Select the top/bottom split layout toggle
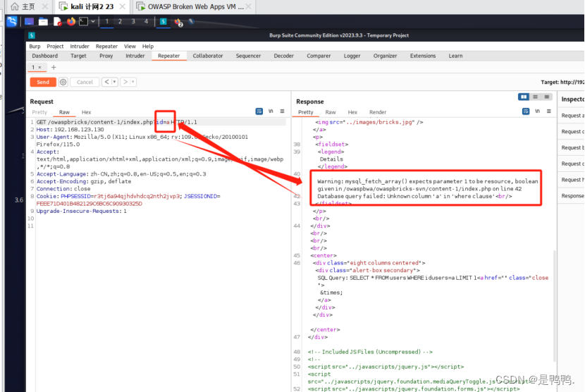Viewport: 585px width, 392px height. coord(536,97)
